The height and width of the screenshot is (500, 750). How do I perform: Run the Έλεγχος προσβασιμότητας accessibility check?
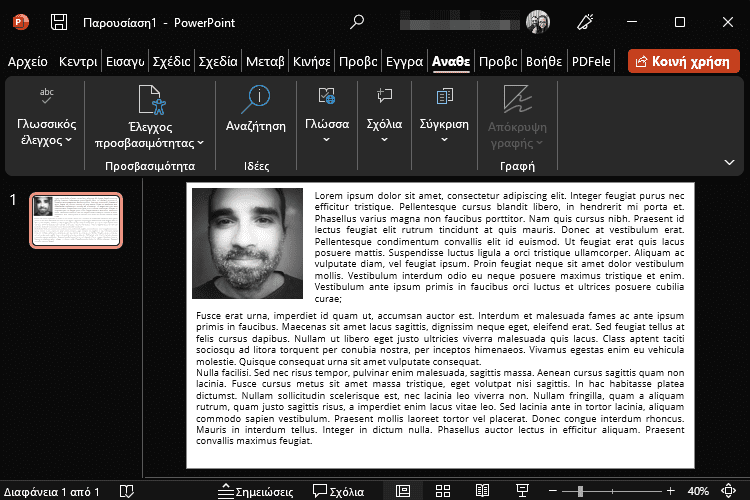point(152,100)
